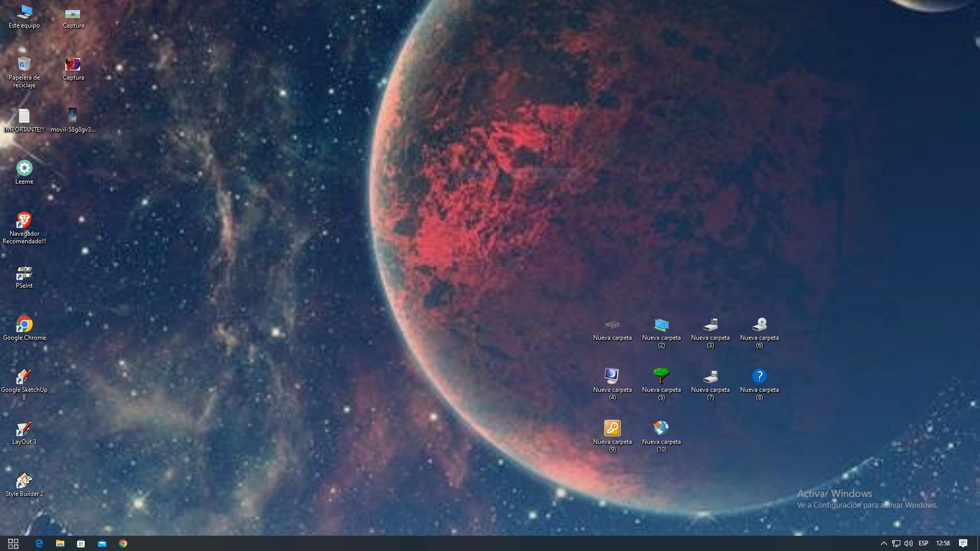Screen dimensions: 980x551
Task: Expand hidden system tray icons
Action: (x=884, y=543)
